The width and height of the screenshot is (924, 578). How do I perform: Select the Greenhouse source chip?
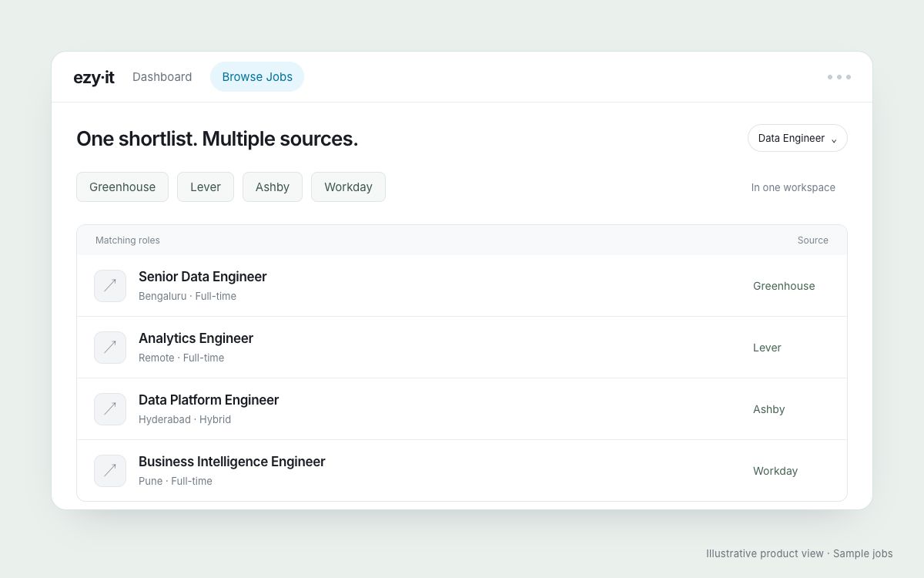122,187
